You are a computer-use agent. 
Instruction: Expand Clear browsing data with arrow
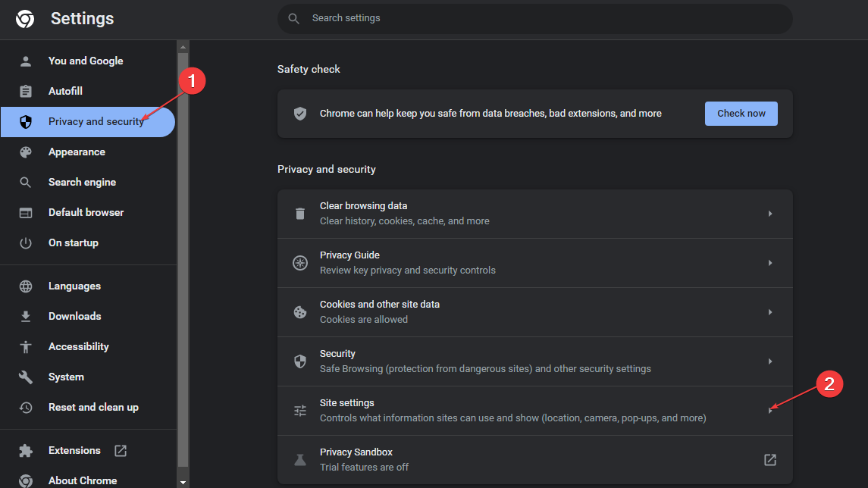click(770, 214)
